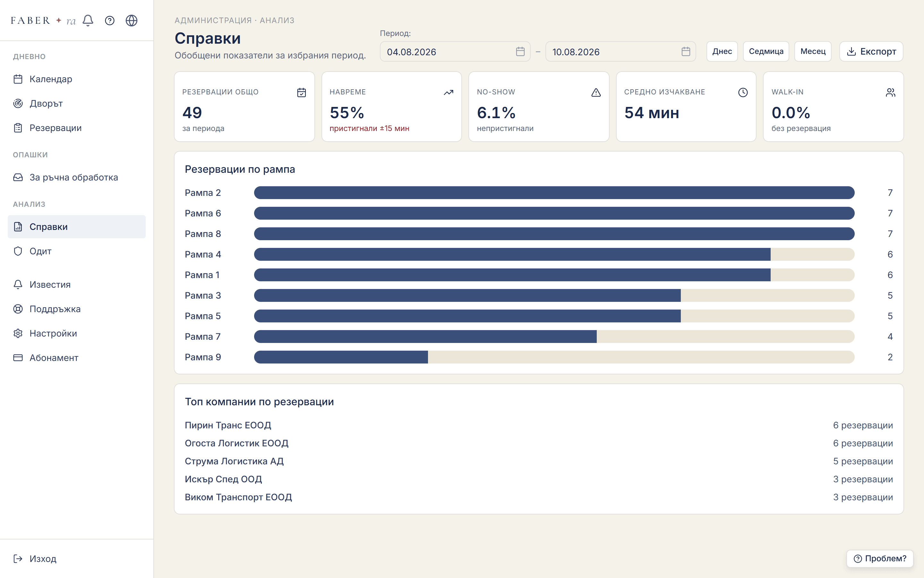Open За ръчна обработка inbox
The image size is (924, 578).
coord(77,177)
